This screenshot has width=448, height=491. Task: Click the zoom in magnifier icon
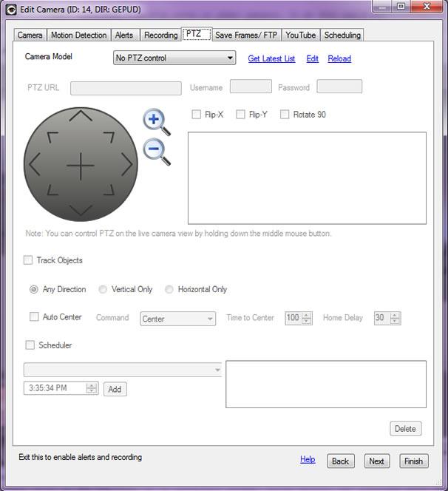click(155, 121)
